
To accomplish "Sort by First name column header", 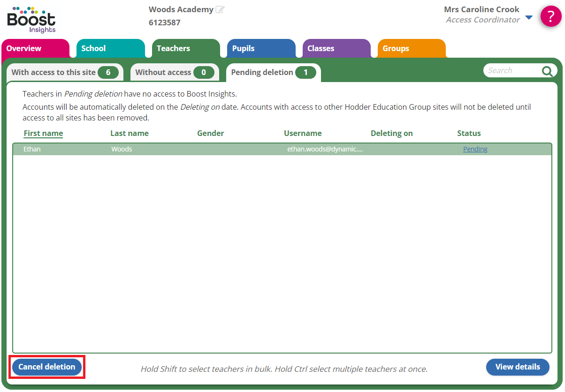I will [43, 133].
